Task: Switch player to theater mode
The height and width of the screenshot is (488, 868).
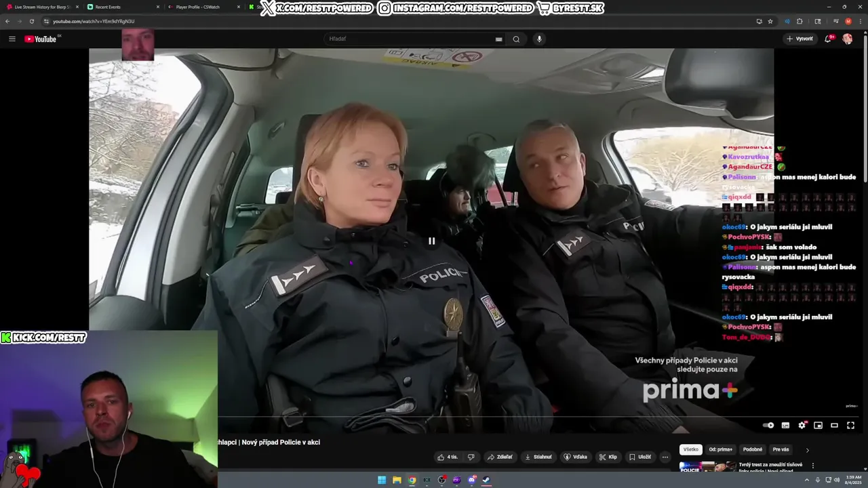Action: tap(834, 425)
